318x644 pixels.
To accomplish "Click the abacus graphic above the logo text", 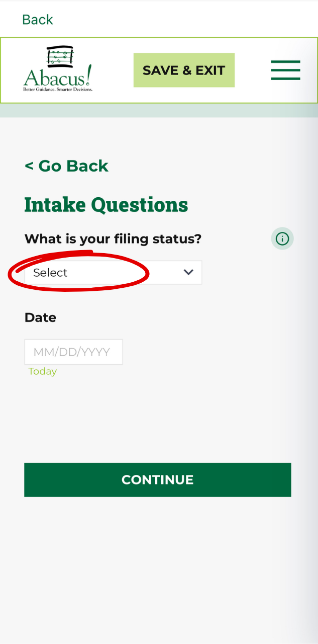I will [60, 56].
